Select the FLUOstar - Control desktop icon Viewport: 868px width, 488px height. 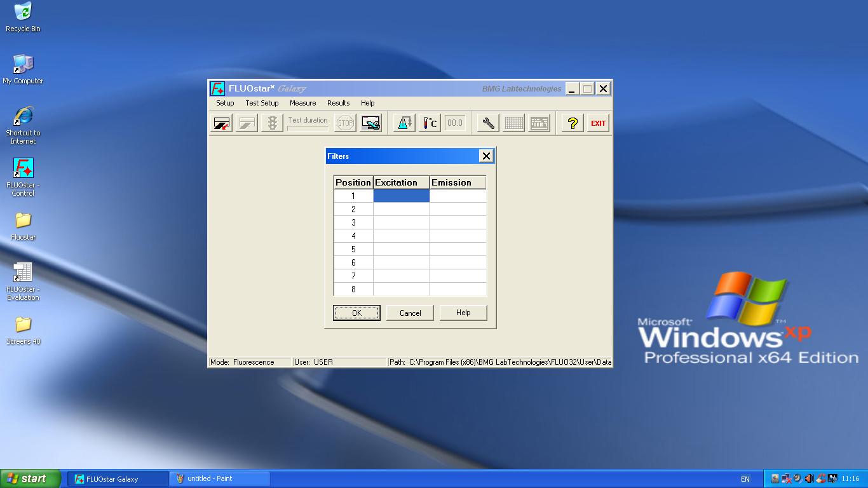23,177
